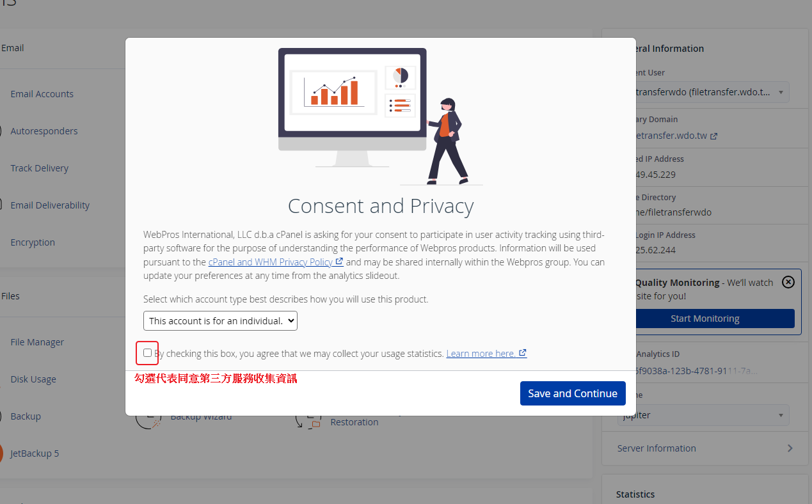This screenshot has width=812, height=504.
Task: Open JetBackup 5
Action: [35, 453]
